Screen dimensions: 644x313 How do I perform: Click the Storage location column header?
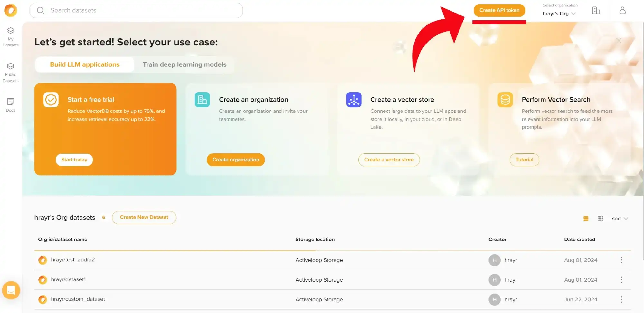315,240
